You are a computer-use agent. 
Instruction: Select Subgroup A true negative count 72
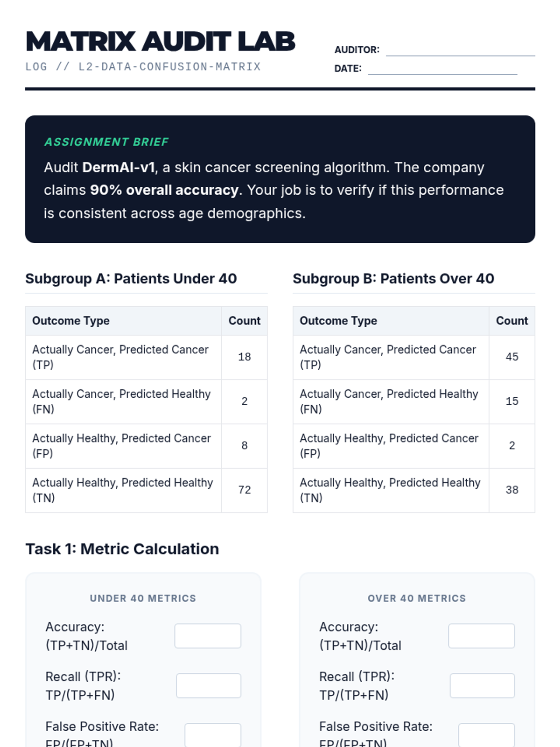[x=245, y=490]
